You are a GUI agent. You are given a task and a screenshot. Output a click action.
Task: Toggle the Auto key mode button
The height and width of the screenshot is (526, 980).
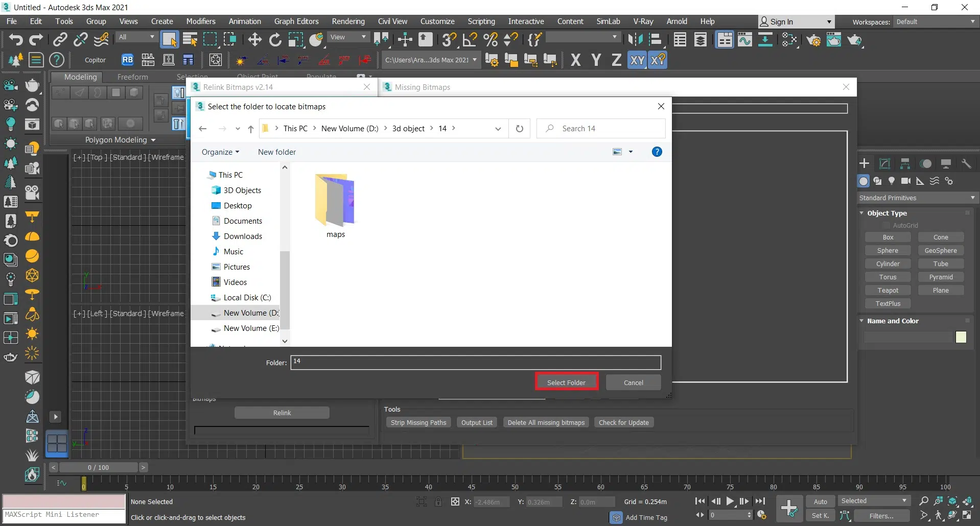[x=820, y=501]
